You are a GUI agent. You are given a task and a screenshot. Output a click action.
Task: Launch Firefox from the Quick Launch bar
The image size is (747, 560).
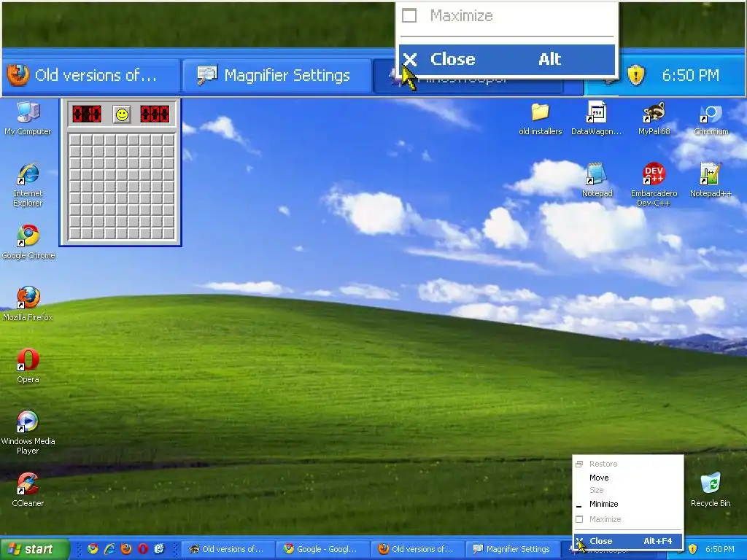(126, 548)
